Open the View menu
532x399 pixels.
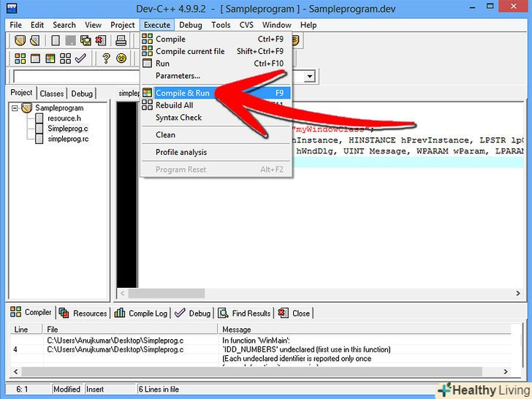(x=93, y=25)
